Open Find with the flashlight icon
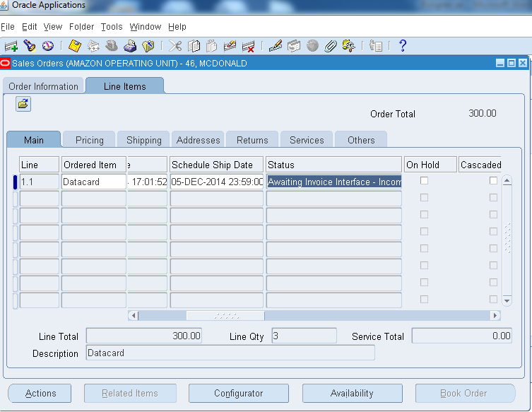The width and height of the screenshot is (532, 412). point(30,46)
